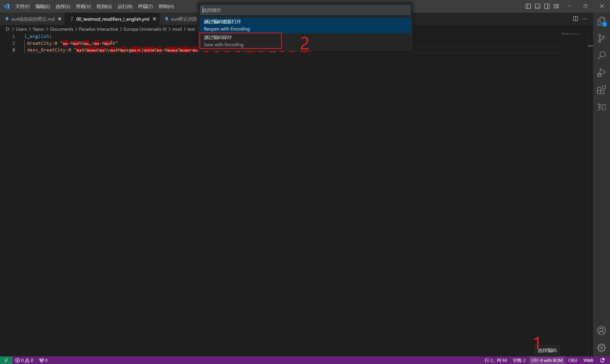
Task: Switch to the eu4添加省份修正.md tab
Action: (33, 19)
